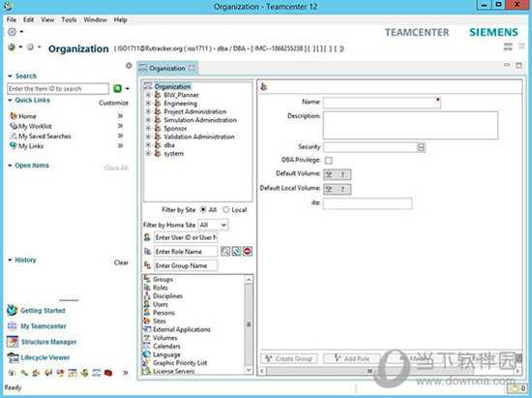Click the Clear history link
The image size is (532, 398).
point(121,262)
